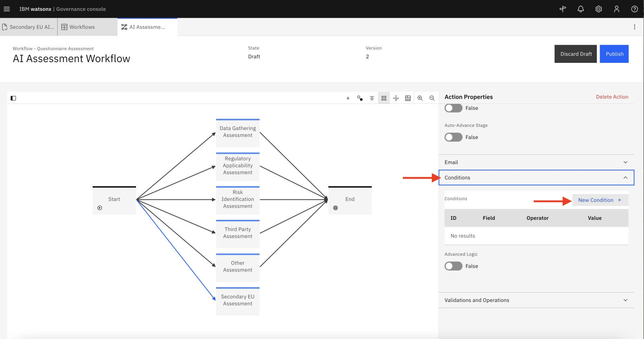Open the administration settings gear
This screenshot has height=339, width=644.
(599, 9)
